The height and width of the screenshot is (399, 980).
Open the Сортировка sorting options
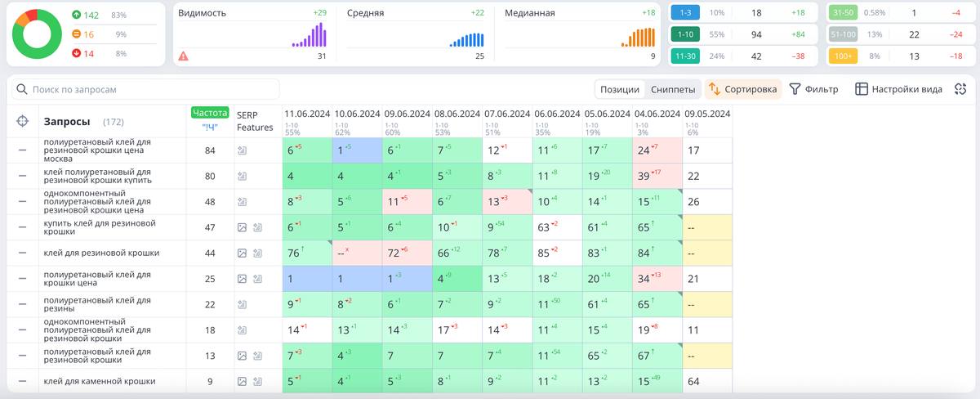tap(743, 89)
